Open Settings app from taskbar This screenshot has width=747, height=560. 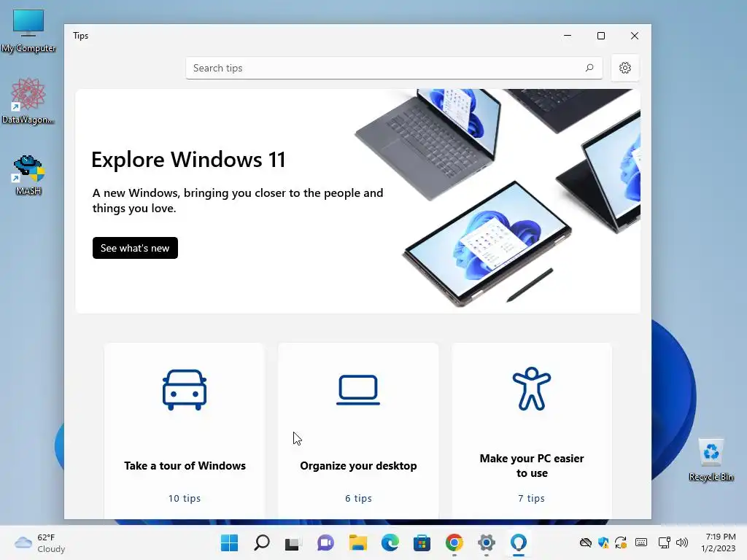[486, 542]
